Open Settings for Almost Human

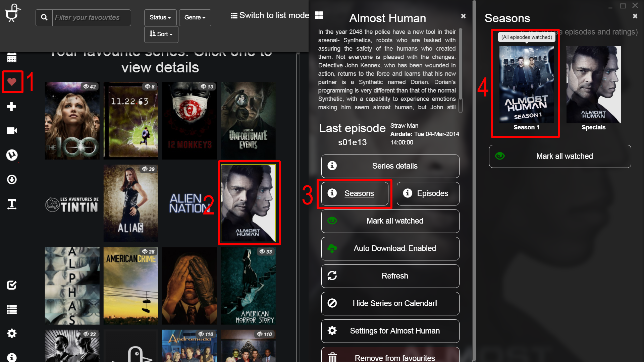[x=390, y=331]
